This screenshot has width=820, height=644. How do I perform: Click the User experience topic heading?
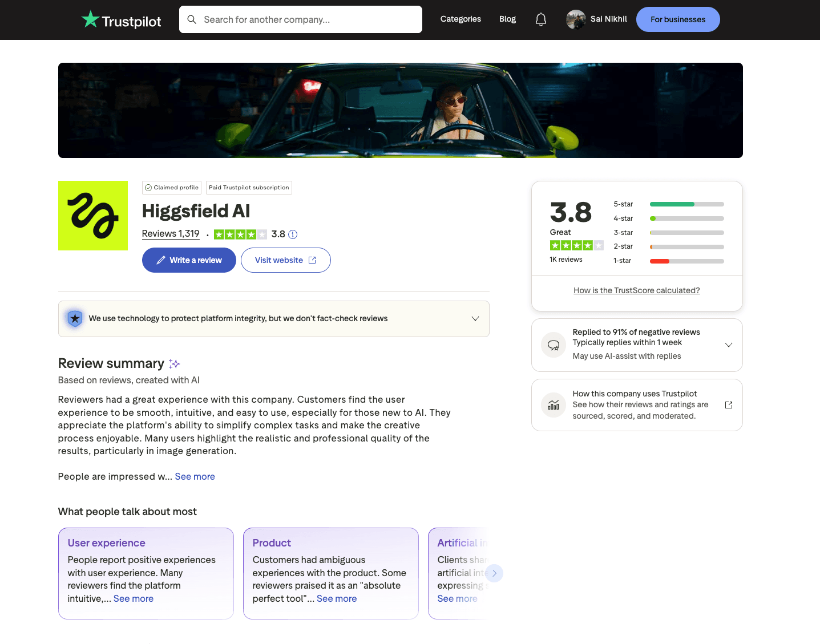point(107,543)
